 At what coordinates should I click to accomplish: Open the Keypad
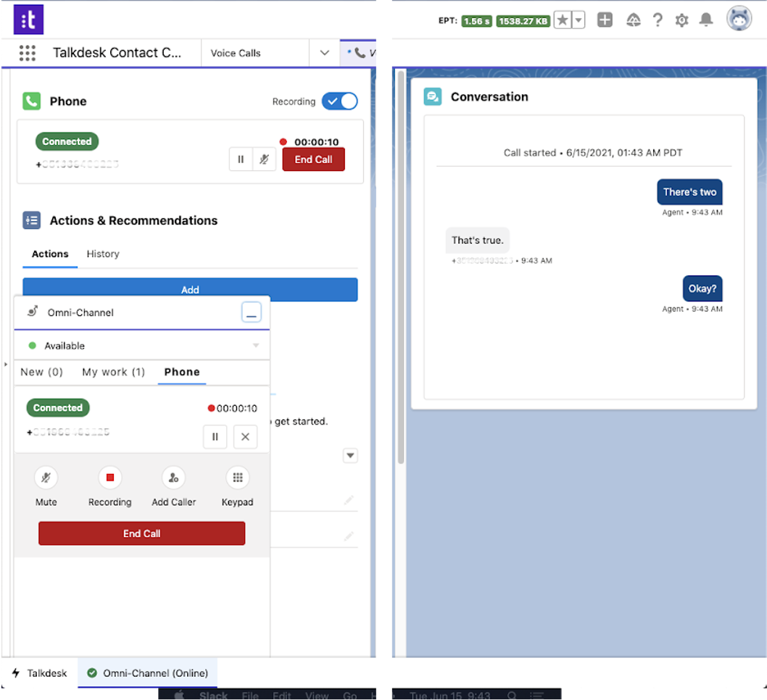pos(238,478)
